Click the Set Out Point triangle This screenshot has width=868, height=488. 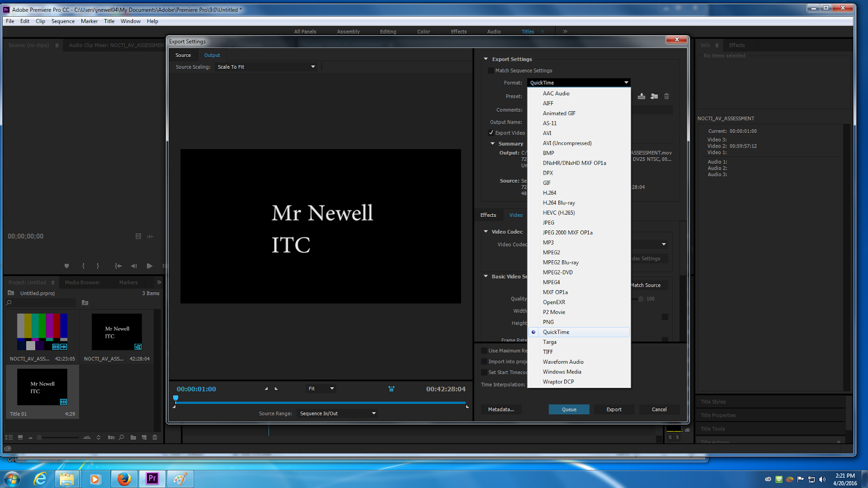click(x=276, y=389)
